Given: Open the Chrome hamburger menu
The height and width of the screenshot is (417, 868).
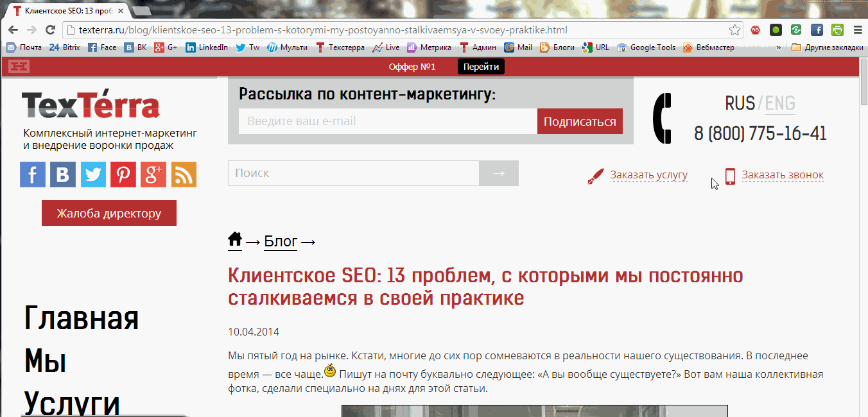Looking at the screenshot, I should coord(858,30).
